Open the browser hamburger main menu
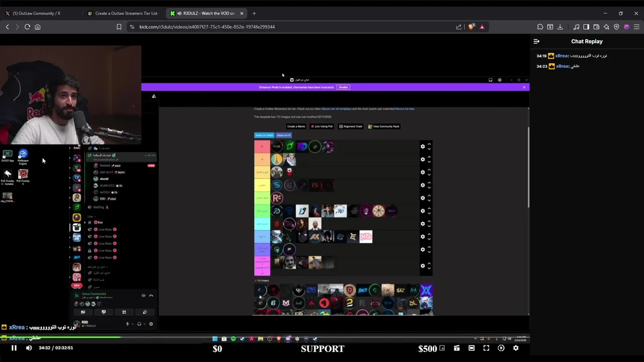The image size is (644, 362). [x=636, y=27]
